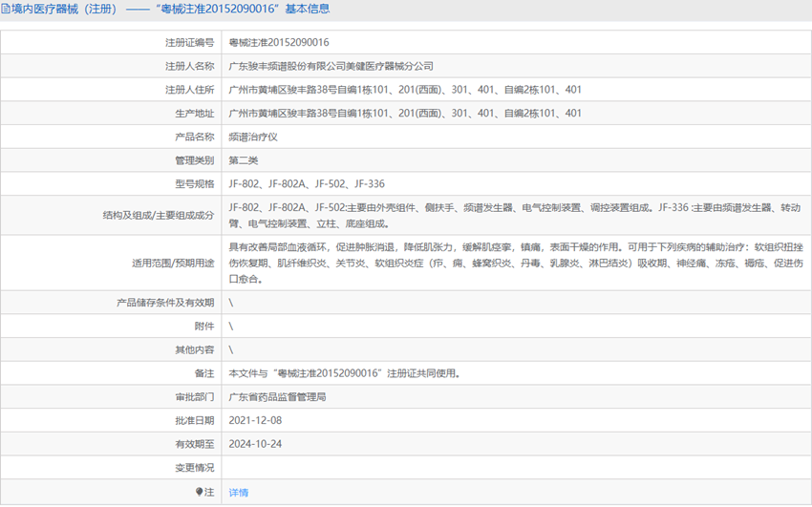Click the expiry date 2024-10-24
This screenshot has height=507, width=812.
pos(255,444)
